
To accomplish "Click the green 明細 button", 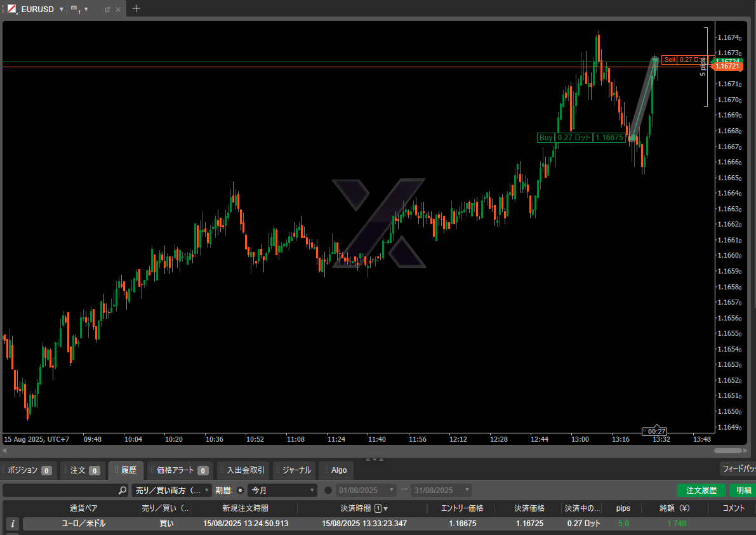I will pos(743,491).
